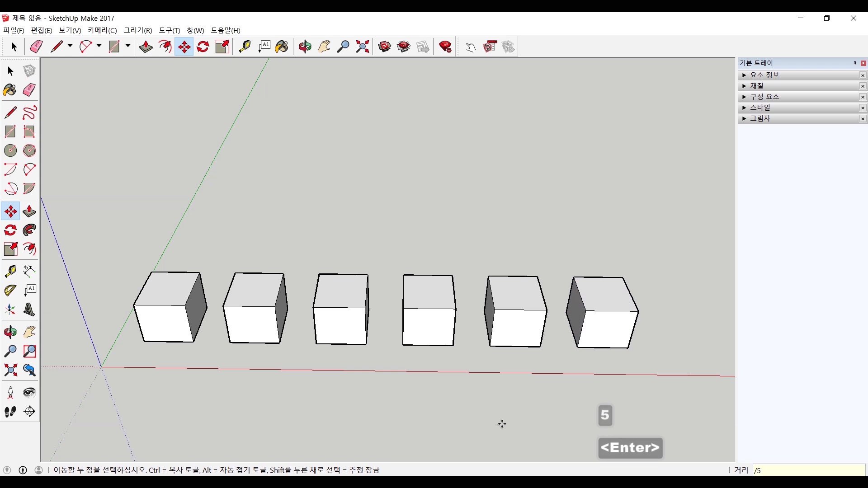Select the Tape Measure tool in top toolbar
868x488 pixels.
[x=245, y=47]
